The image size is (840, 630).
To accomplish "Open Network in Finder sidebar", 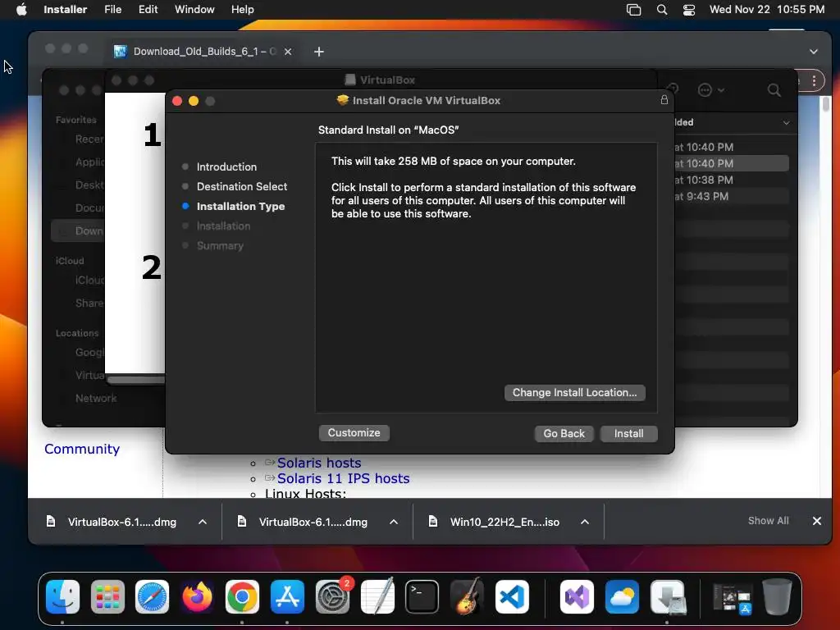I will click(x=95, y=398).
